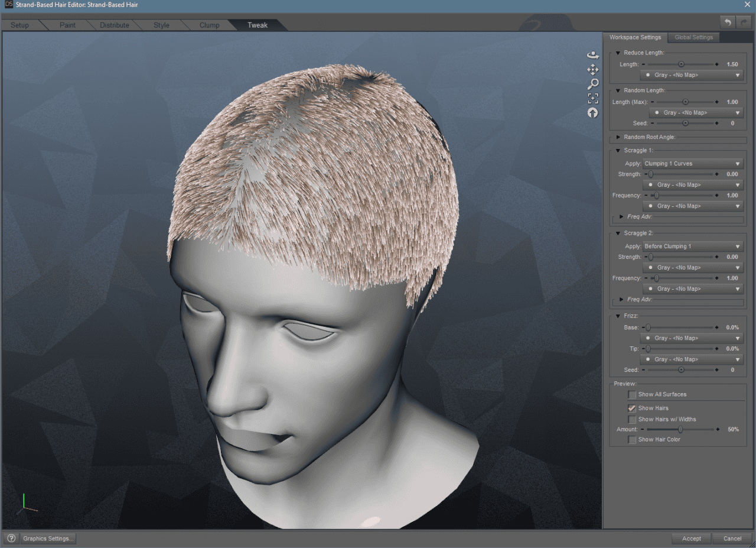The height and width of the screenshot is (548, 756).
Task: Open the Frizz Base gray map dropdown
Action: (x=691, y=338)
